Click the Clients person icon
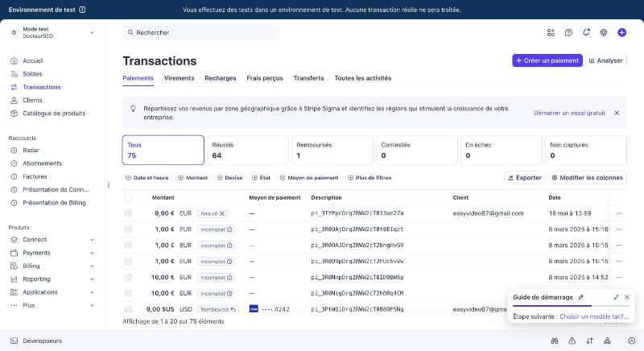Image resolution: width=644 pixels, height=351 pixels. pyautogui.click(x=14, y=100)
